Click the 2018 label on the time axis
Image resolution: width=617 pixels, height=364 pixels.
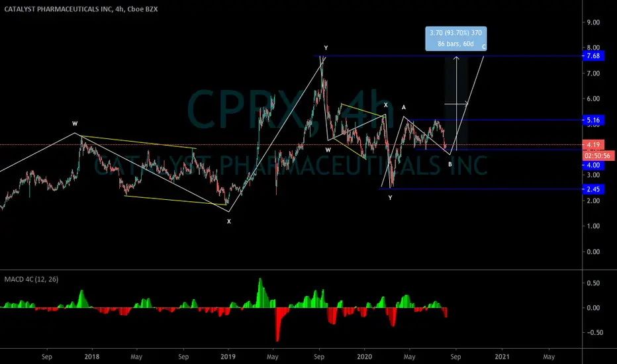91,357
